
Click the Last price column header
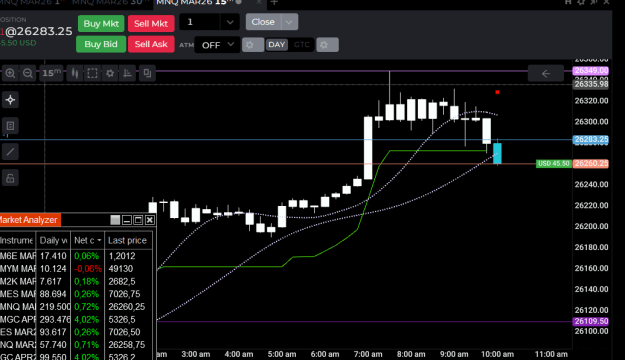[128, 240]
